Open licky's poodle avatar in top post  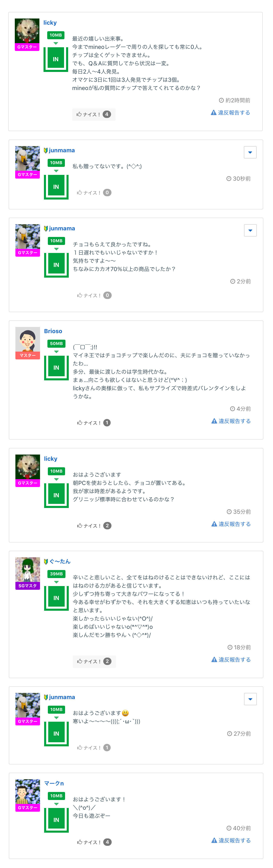(27, 31)
